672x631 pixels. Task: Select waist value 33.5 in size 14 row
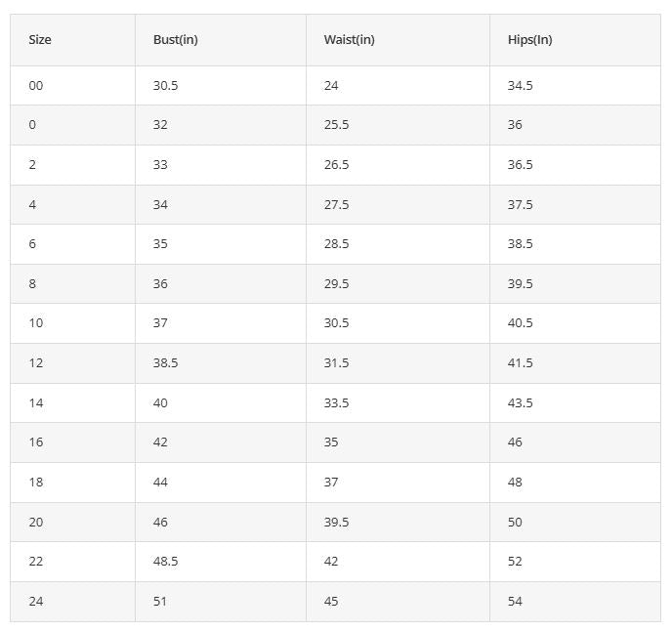pyautogui.click(x=336, y=403)
